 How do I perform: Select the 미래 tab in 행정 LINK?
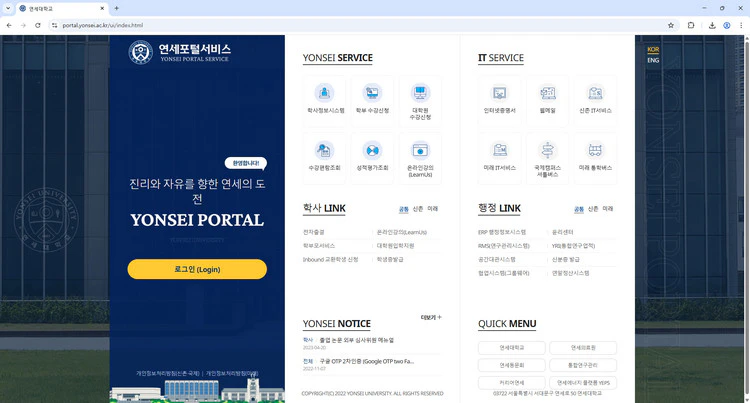point(607,209)
